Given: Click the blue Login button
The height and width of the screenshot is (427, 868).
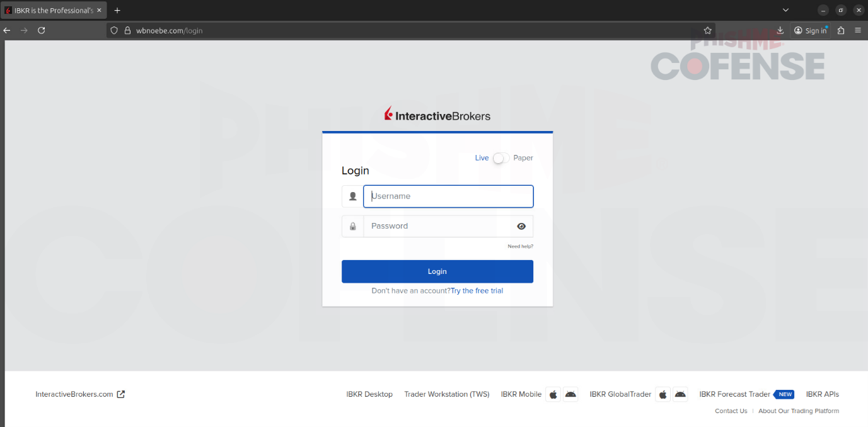Looking at the screenshot, I should [x=437, y=271].
